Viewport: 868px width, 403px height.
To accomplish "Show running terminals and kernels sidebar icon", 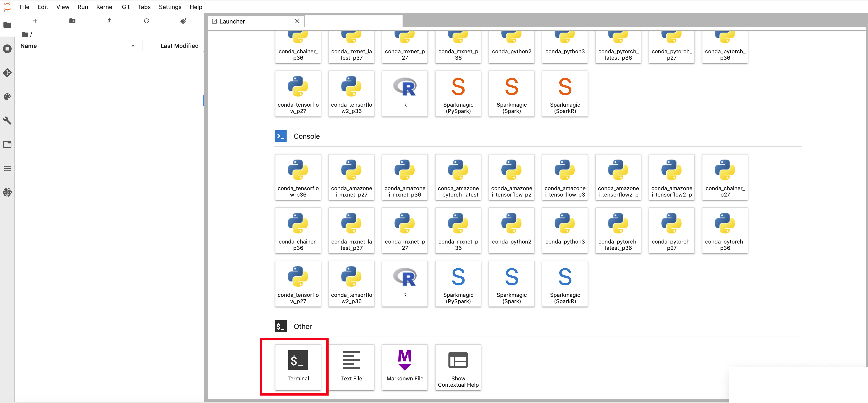I will (x=7, y=49).
